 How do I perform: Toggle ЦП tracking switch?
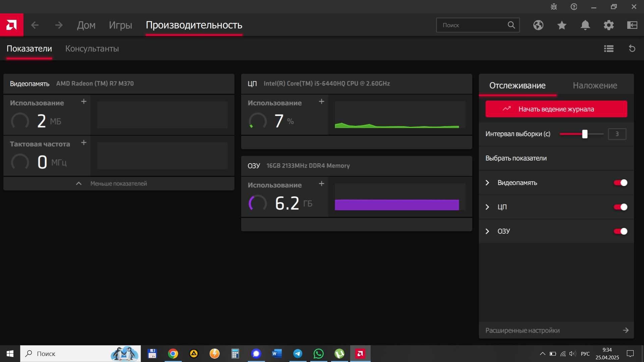click(x=621, y=207)
